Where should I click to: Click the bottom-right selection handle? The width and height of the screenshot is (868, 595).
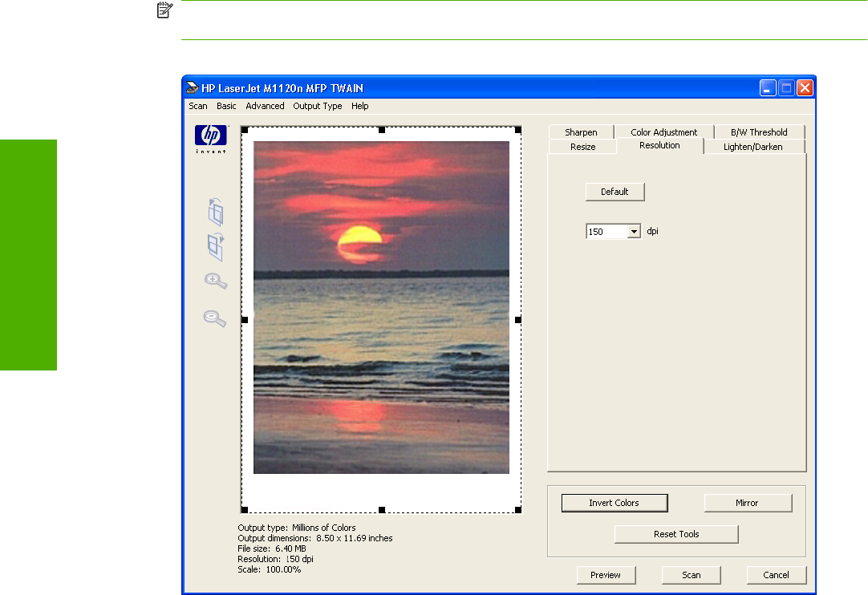click(518, 510)
